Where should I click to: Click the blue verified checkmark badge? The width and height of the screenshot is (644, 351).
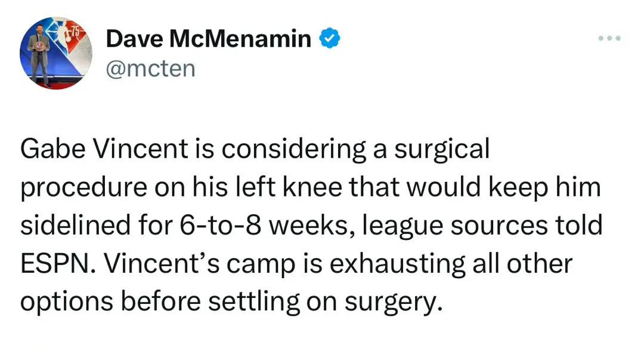(x=330, y=39)
